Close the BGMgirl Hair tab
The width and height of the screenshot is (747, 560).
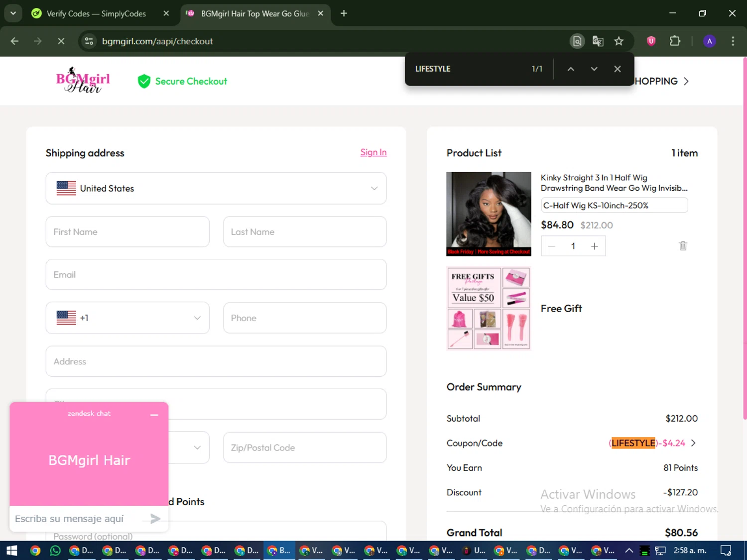321,13
